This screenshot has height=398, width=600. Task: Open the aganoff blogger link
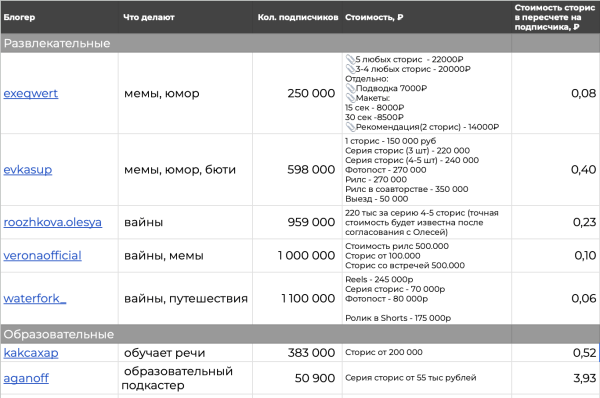click(x=26, y=378)
